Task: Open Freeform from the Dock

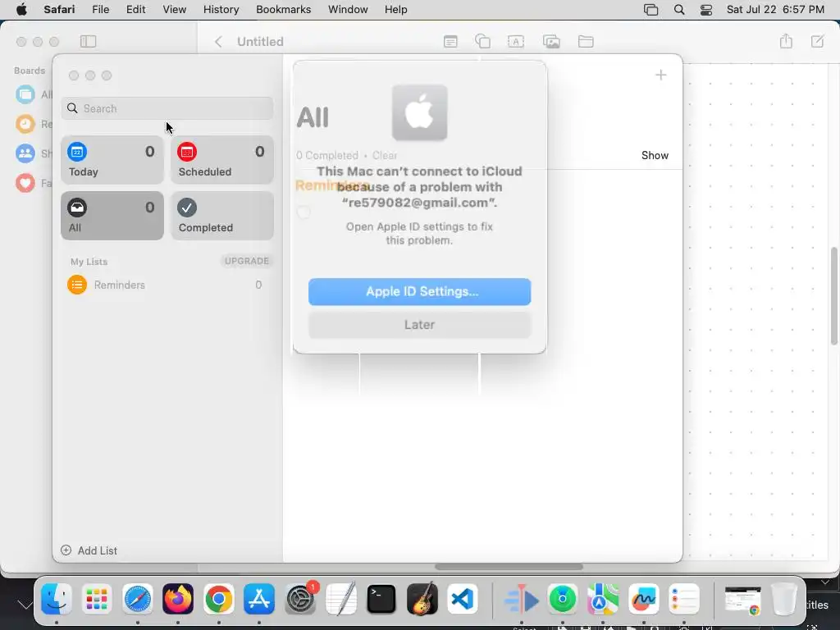Action: 643,599
